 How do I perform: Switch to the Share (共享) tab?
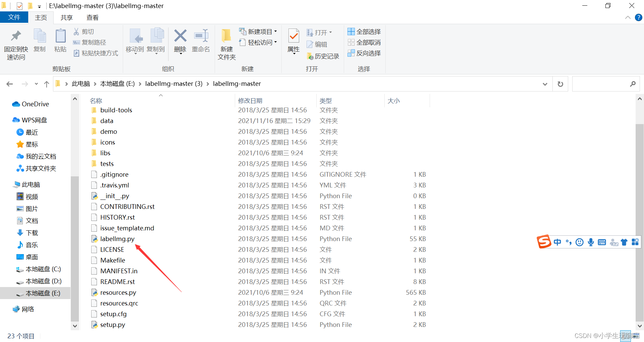(66, 17)
